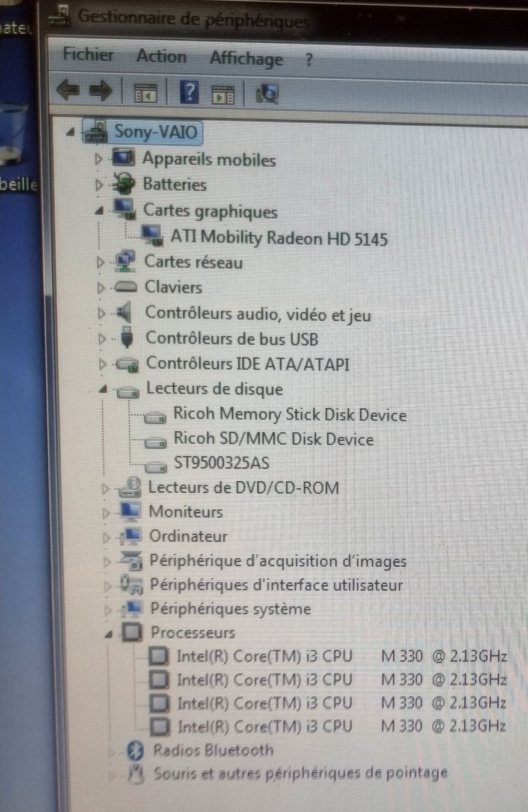Click the ST9500325AS disk icon
528x812 pixels.
click(x=156, y=466)
